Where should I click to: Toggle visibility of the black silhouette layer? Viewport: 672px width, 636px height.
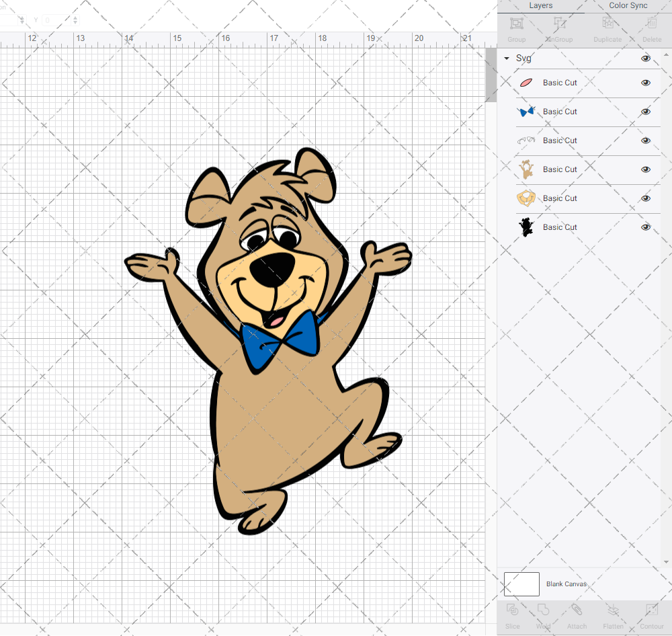646,227
